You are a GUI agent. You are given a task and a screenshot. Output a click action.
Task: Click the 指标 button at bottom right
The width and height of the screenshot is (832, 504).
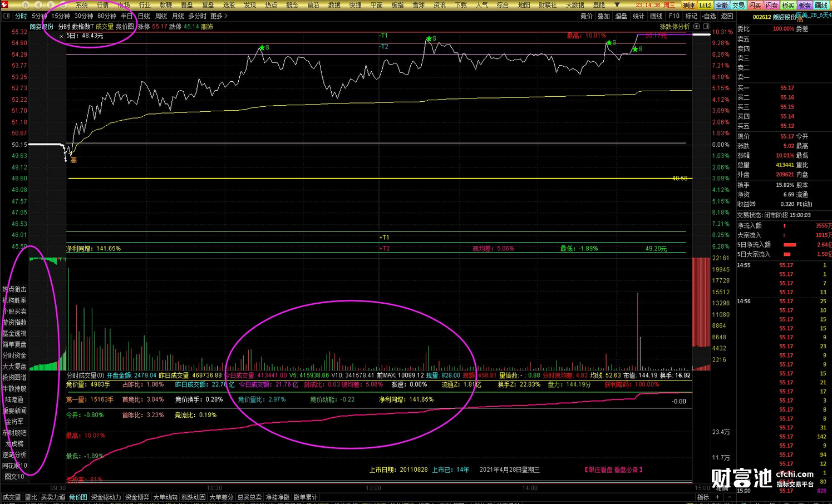click(x=703, y=497)
